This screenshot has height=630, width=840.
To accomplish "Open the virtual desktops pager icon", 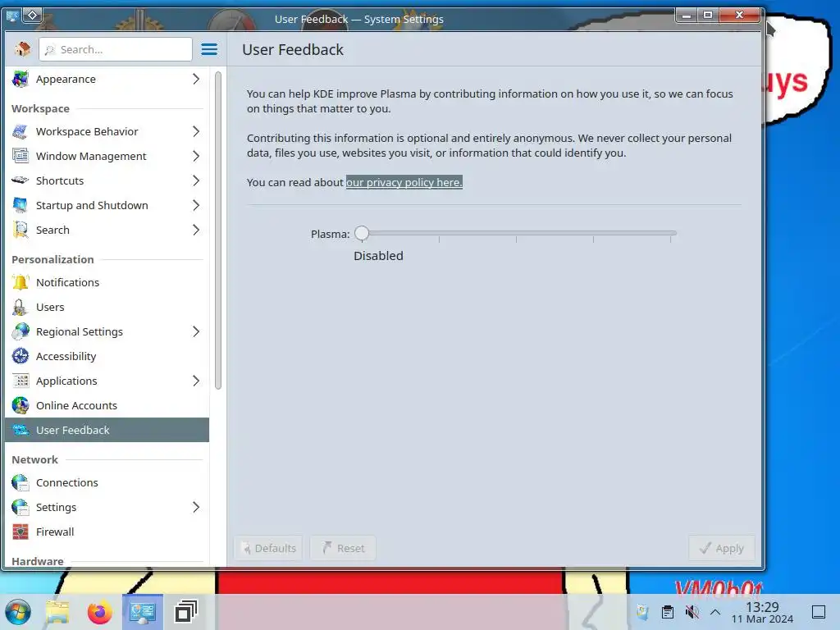I will pos(186,612).
